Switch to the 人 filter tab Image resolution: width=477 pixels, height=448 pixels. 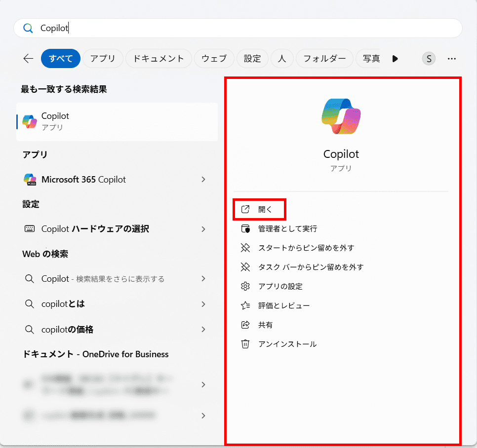coord(282,58)
